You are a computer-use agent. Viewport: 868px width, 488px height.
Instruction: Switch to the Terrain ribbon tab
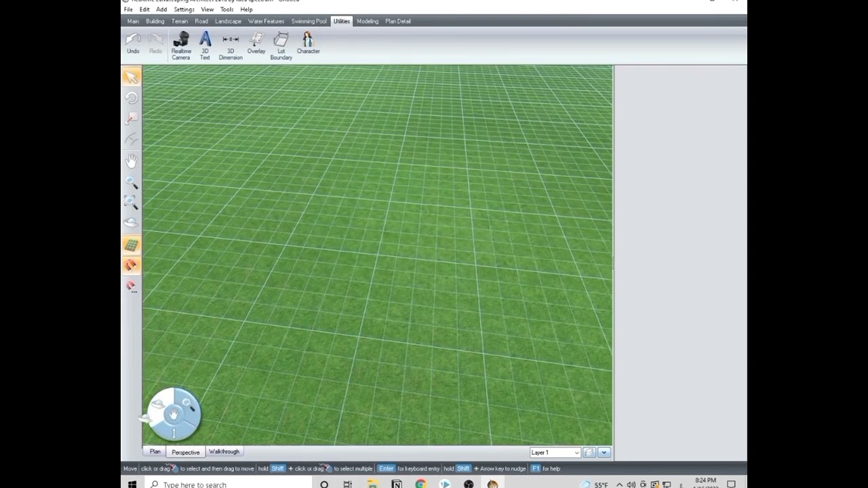coord(180,21)
